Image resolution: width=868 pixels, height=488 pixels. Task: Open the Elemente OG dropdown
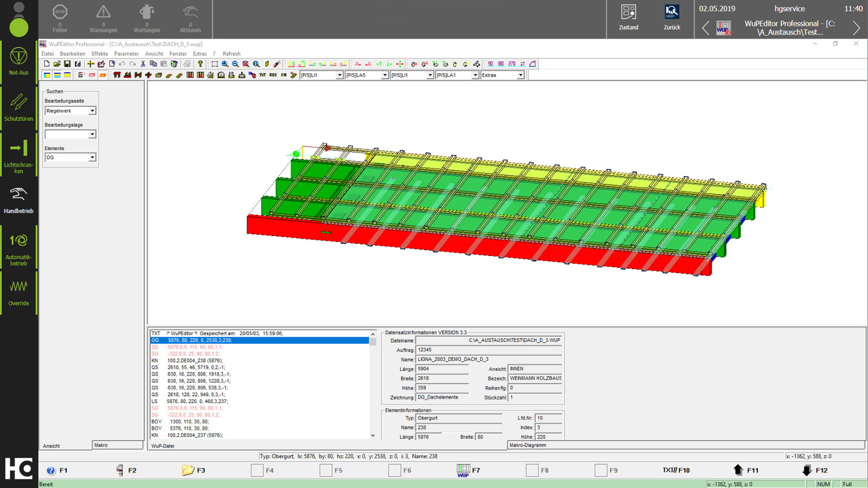[92, 157]
